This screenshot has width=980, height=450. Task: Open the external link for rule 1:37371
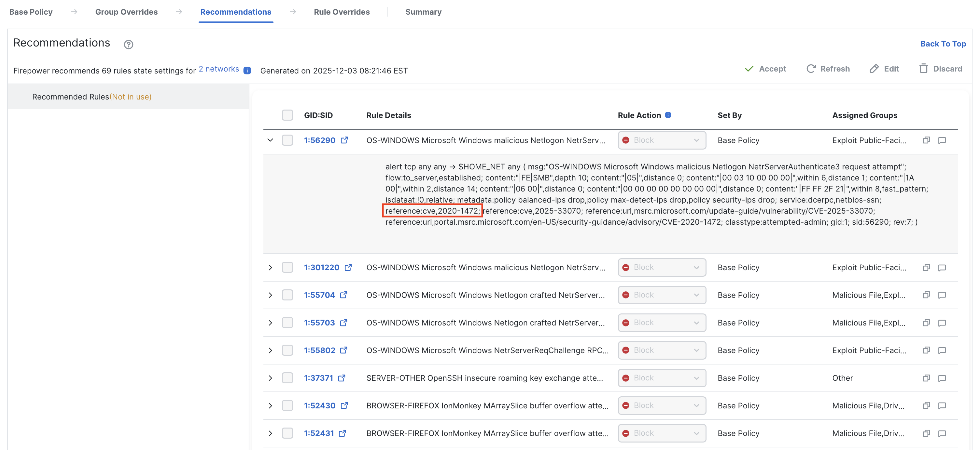pyautogui.click(x=341, y=378)
